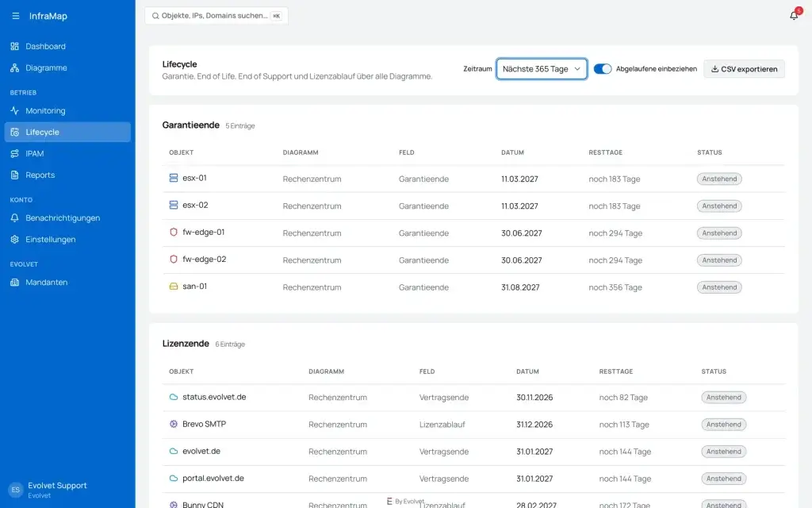Click date 30.11.2026 cell
This screenshot has width=812, height=508.
(534, 398)
